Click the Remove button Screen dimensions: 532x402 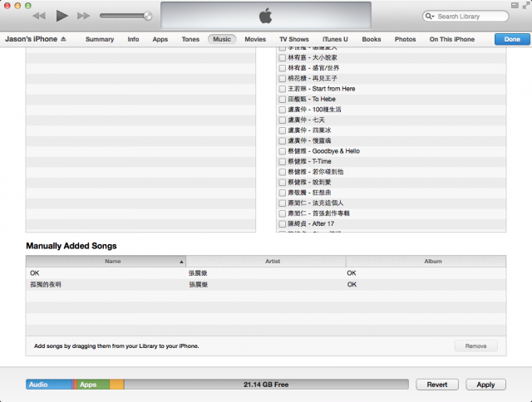[476, 346]
